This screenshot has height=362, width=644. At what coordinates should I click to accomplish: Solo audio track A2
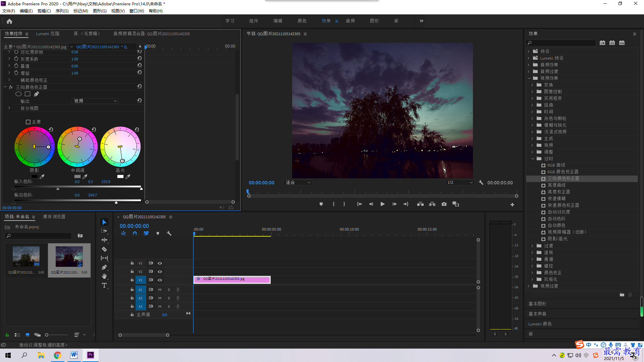169,298
